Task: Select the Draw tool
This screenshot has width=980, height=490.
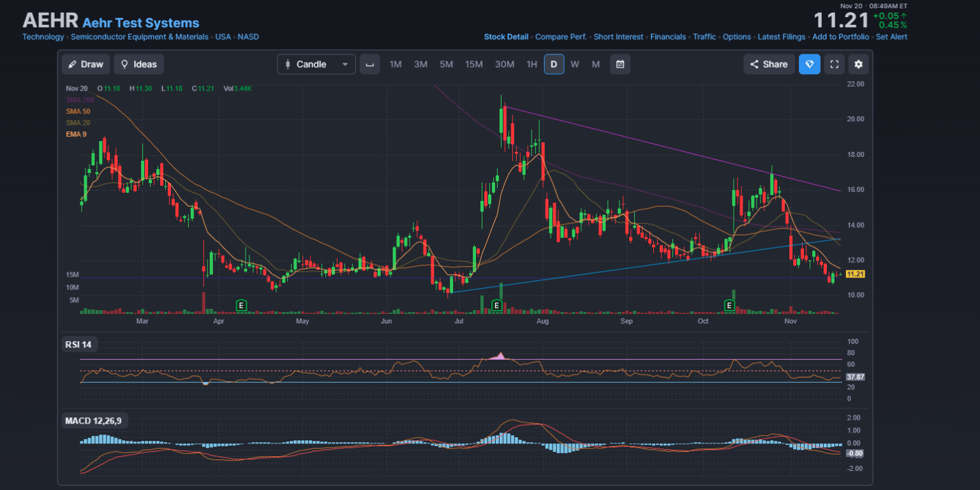Action: pyautogui.click(x=85, y=64)
